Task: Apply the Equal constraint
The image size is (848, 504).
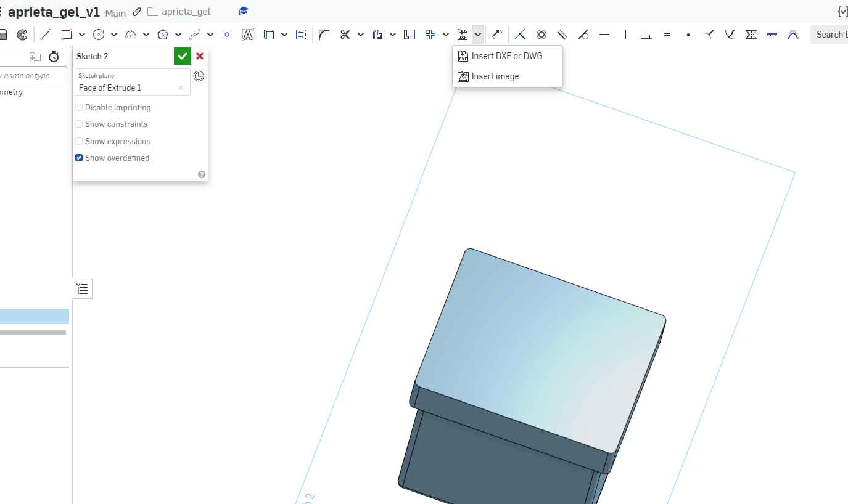Action: [667, 35]
